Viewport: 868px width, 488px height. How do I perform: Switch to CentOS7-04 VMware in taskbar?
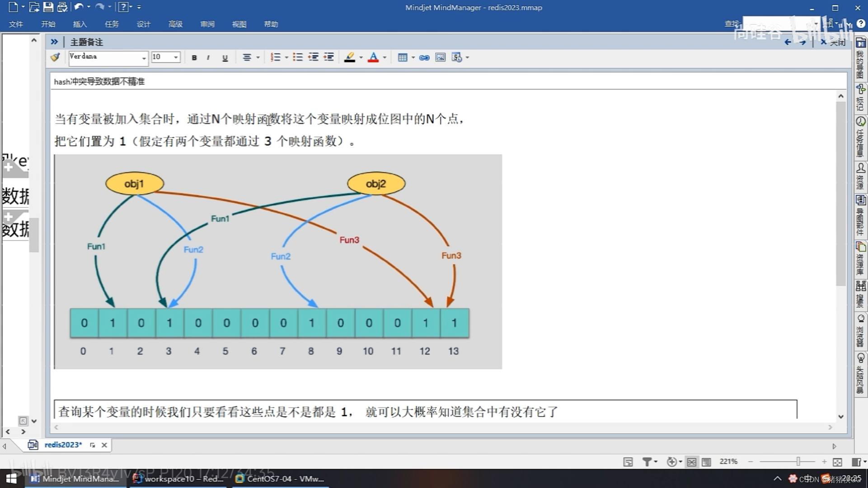tap(280, 479)
